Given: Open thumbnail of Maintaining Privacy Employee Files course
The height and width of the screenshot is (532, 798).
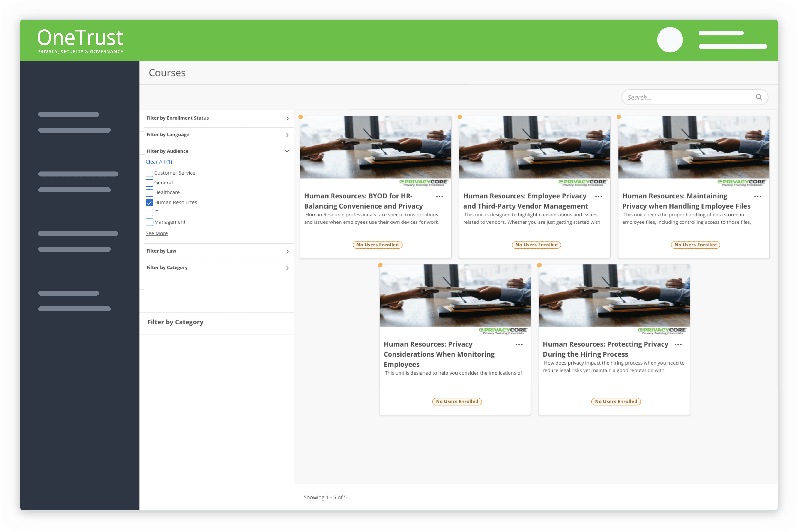Looking at the screenshot, I should 694,147.
